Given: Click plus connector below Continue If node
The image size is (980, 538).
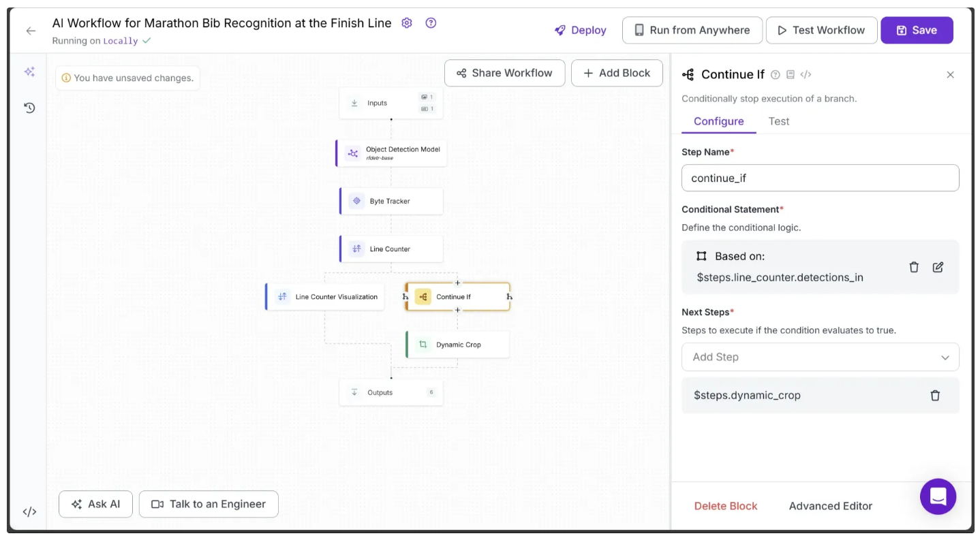Looking at the screenshot, I should (x=457, y=311).
